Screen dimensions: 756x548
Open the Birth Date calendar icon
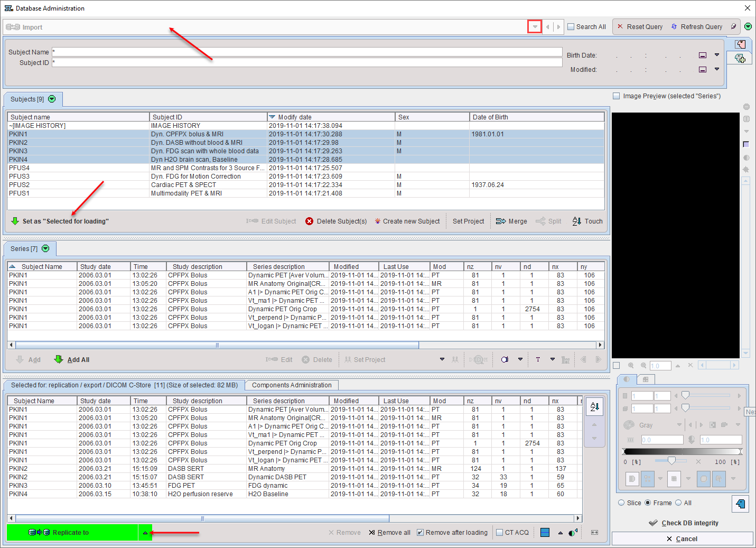(x=703, y=55)
